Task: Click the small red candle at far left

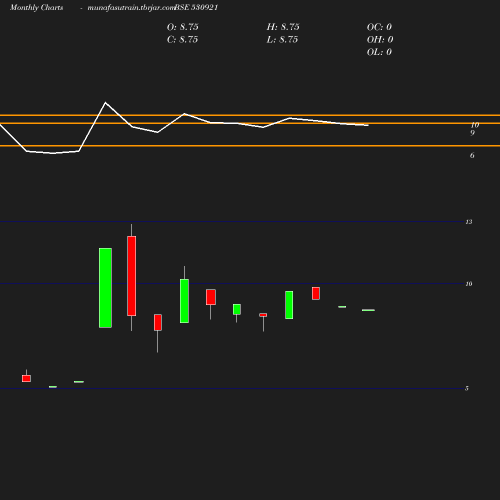Action: coord(26,379)
